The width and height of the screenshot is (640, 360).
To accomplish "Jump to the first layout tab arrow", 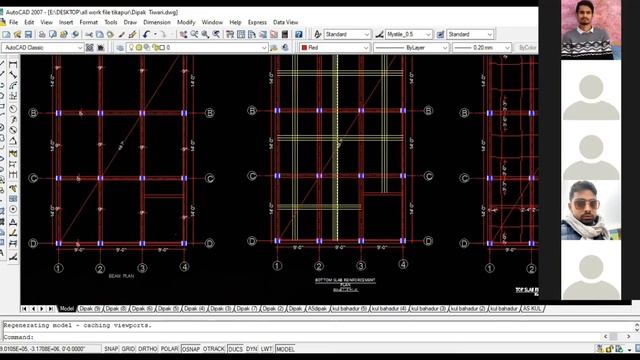I will click(x=24, y=309).
